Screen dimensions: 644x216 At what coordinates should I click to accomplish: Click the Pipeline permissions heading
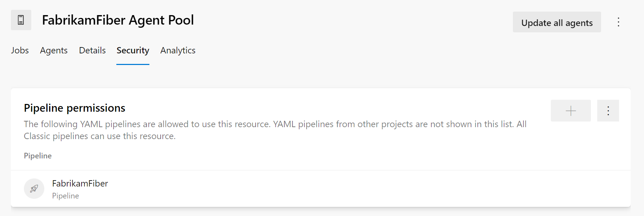[75, 108]
